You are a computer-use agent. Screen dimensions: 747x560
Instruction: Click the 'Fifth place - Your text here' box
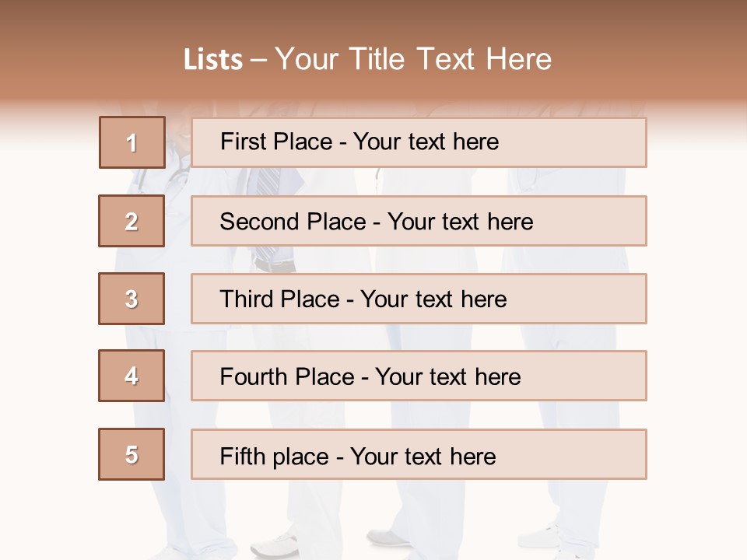(419, 454)
